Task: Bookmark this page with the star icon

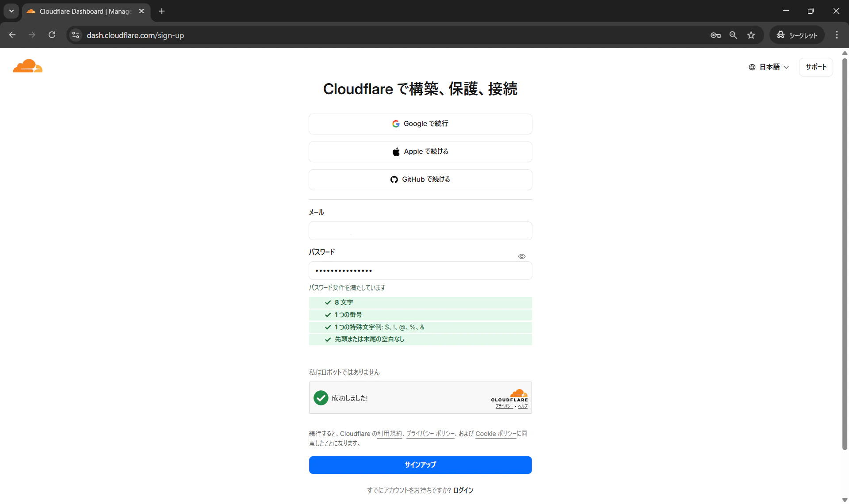Action: [x=751, y=35]
